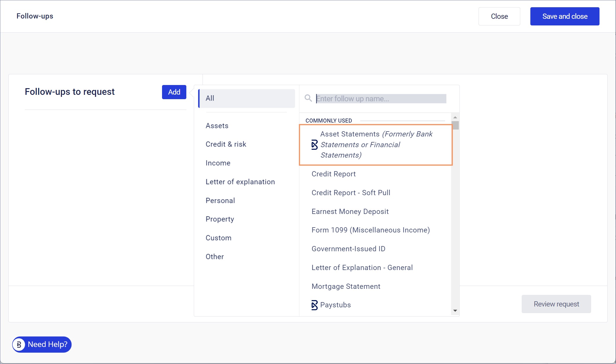This screenshot has height=364, width=616.
Task: Pick Credit Report - Soft Pull option
Action: coord(351,193)
